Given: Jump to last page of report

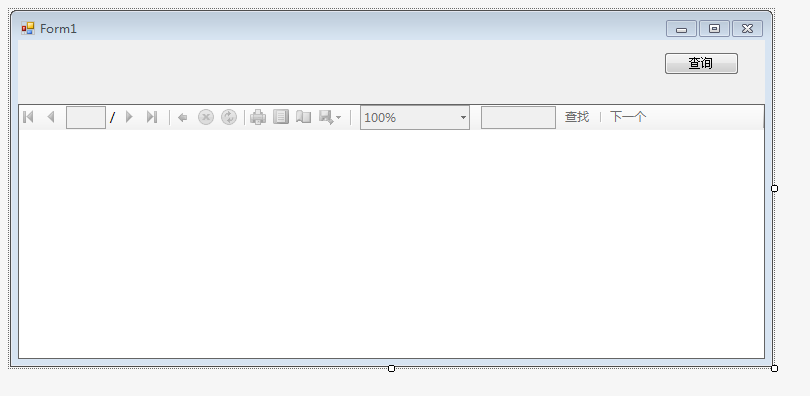Looking at the screenshot, I should point(151,117).
